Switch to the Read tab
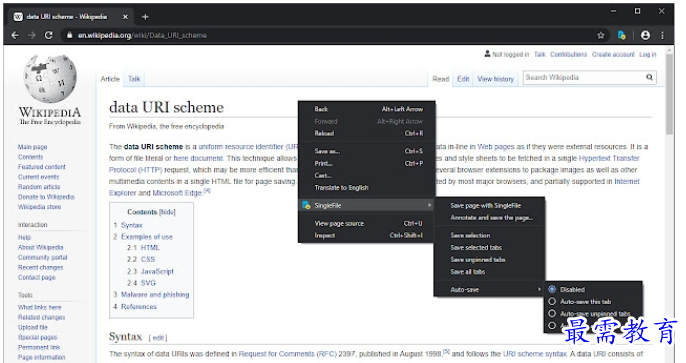Image resolution: width=686 pixels, height=363 pixels. [x=441, y=79]
